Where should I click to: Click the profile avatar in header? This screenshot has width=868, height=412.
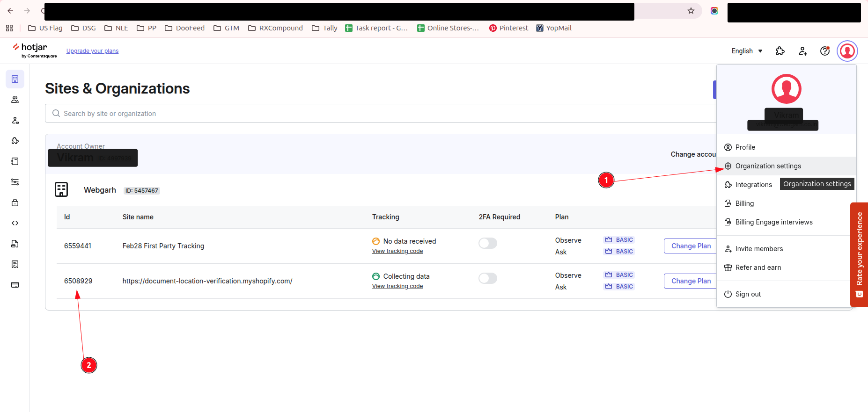[847, 51]
